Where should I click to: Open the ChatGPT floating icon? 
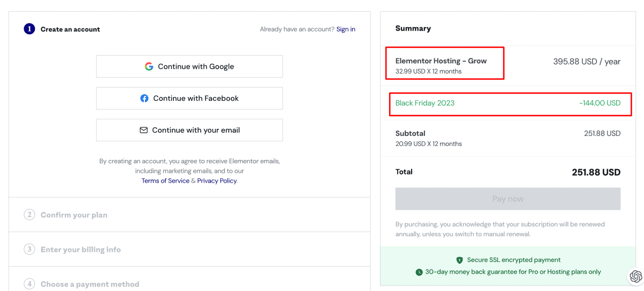[635, 276]
